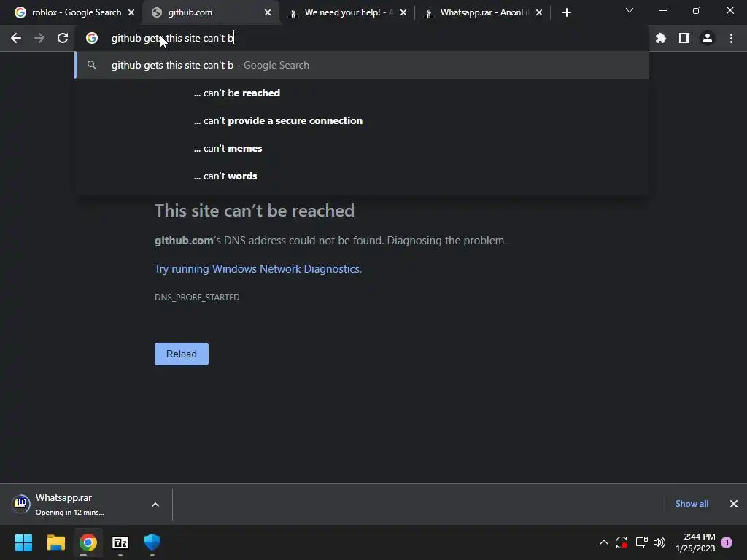Open the Extensions puzzle icon
Viewport: 747px width, 560px height.
click(660, 38)
